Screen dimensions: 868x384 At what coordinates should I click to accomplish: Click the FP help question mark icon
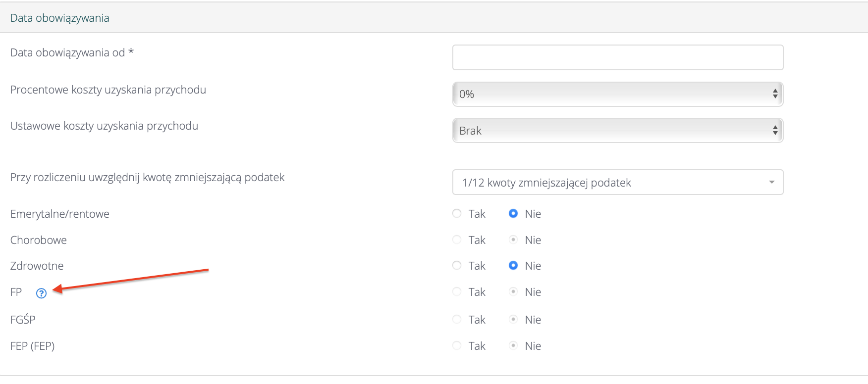[x=41, y=293]
